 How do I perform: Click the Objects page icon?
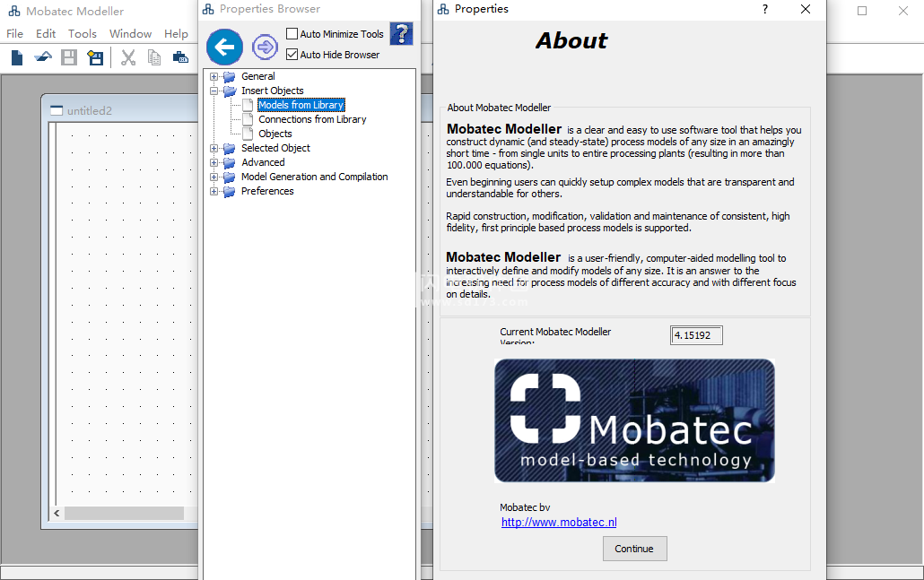click(x=248, y=134)
